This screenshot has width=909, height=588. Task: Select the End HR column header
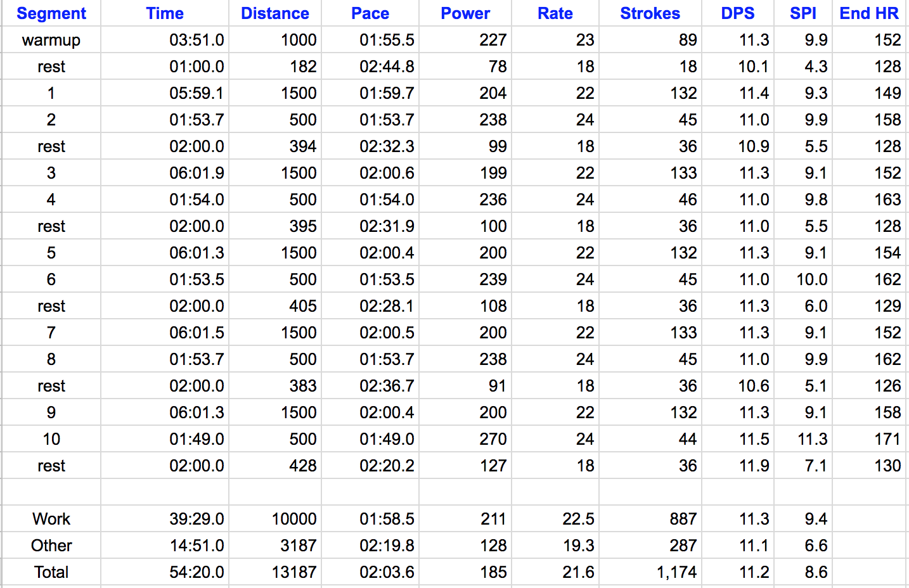tap(869, 13)
